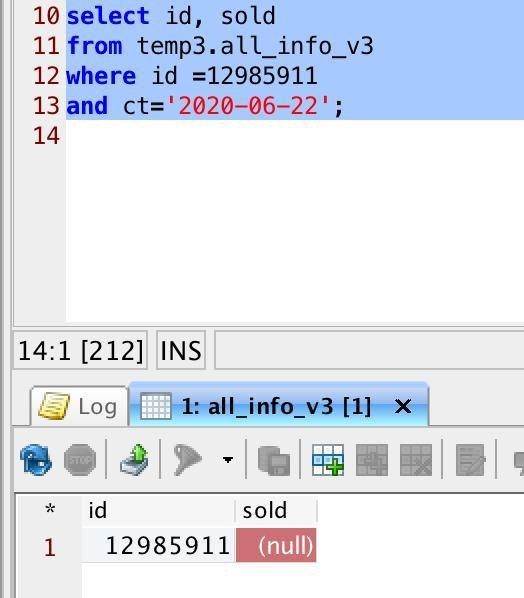Click the greyed save/copy icon
524x598 pixels.
(x=274, y=460)
